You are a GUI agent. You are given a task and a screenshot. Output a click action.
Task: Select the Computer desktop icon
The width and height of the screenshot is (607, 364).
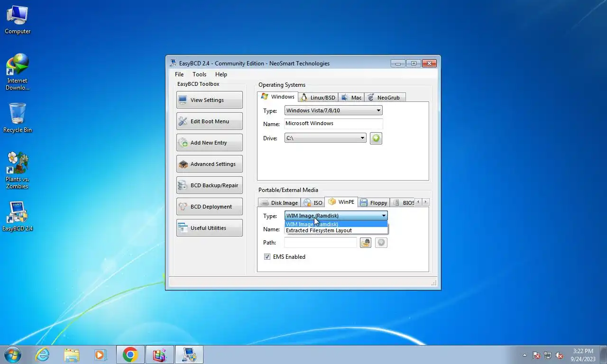click(x=18, y=20)
